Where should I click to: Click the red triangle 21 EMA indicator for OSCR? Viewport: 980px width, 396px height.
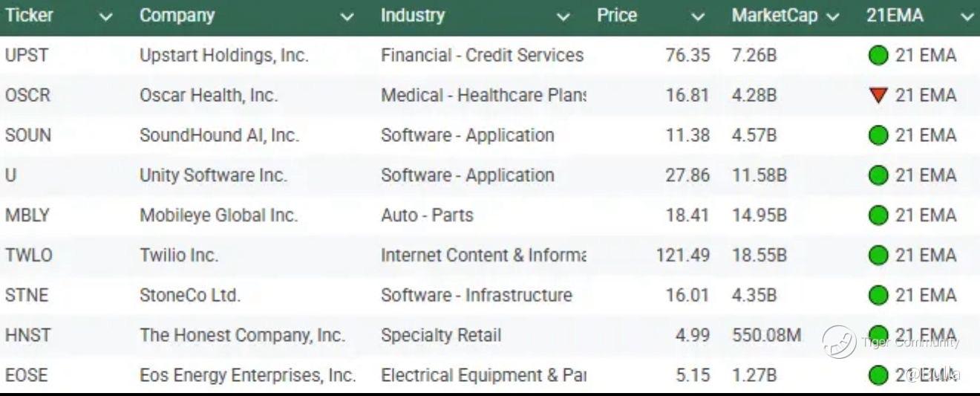878,95
